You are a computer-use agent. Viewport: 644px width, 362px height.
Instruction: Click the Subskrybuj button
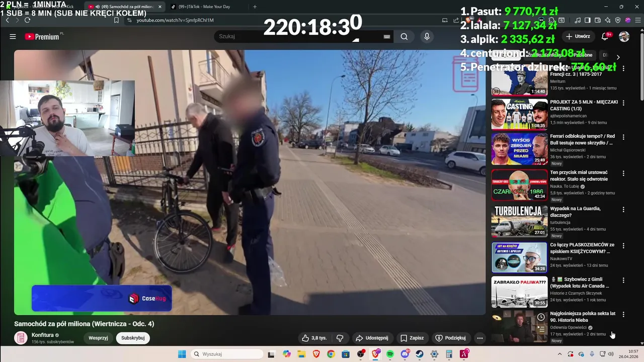(133, 338)
